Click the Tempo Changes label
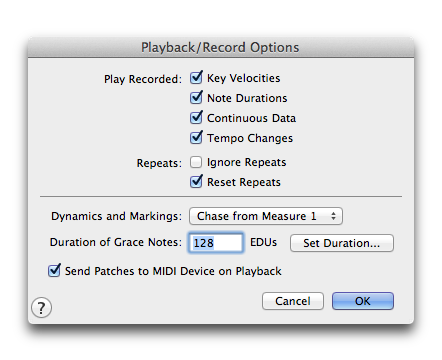Screen dimensions: 442x360 tap(250, 138)
